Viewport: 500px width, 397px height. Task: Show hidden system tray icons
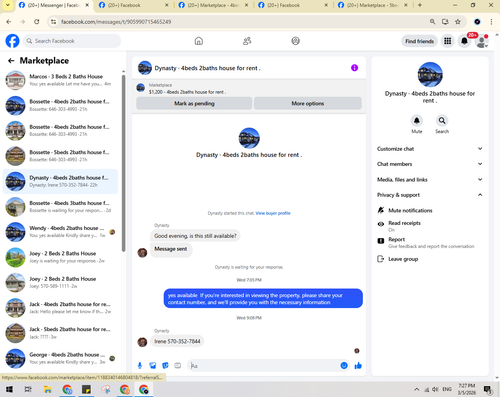pos(417,389)
